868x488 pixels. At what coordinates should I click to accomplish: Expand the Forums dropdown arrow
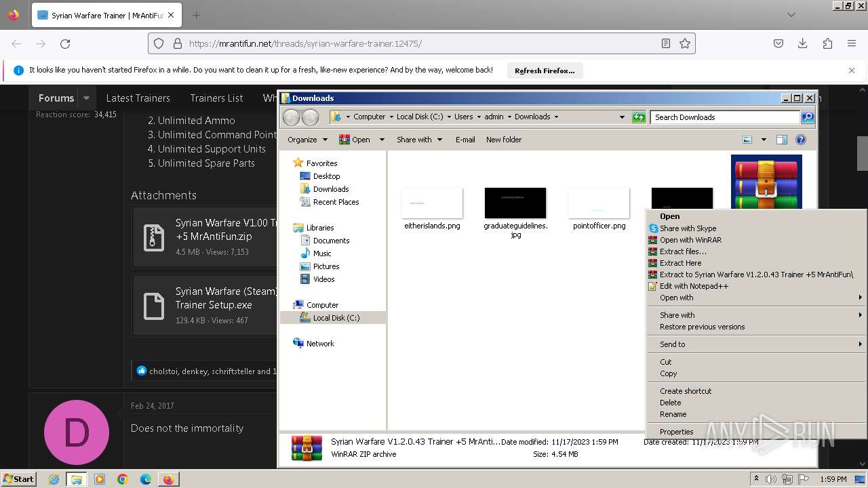pos(86,98)
